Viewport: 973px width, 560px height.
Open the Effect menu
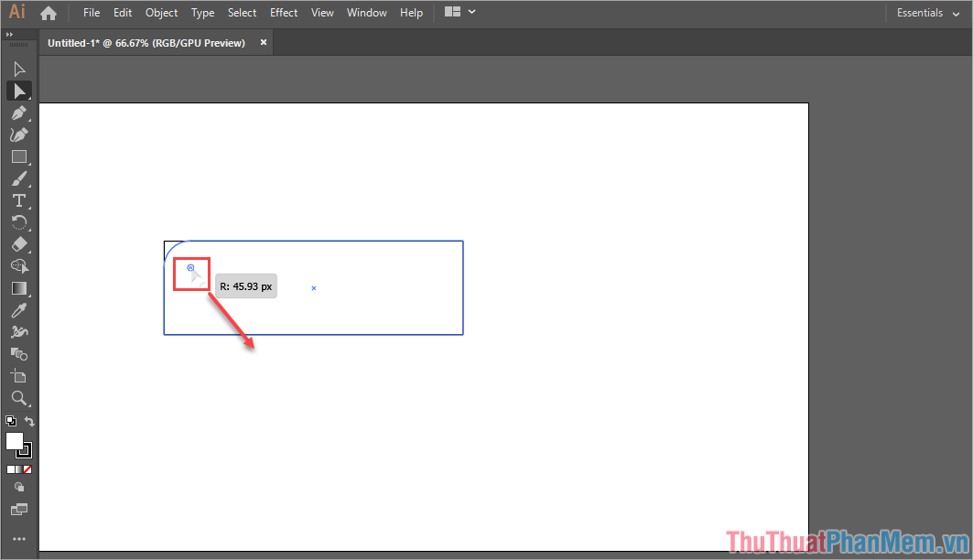[284, 13]
